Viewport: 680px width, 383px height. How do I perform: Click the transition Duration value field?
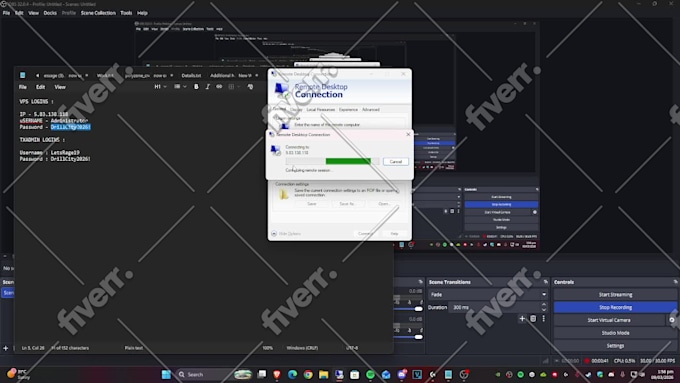click(x=495, y=307)
